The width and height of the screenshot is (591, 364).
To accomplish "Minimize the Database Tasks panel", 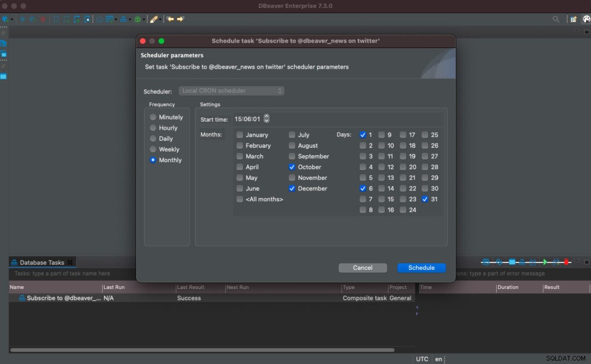I will tap(577, 261).
